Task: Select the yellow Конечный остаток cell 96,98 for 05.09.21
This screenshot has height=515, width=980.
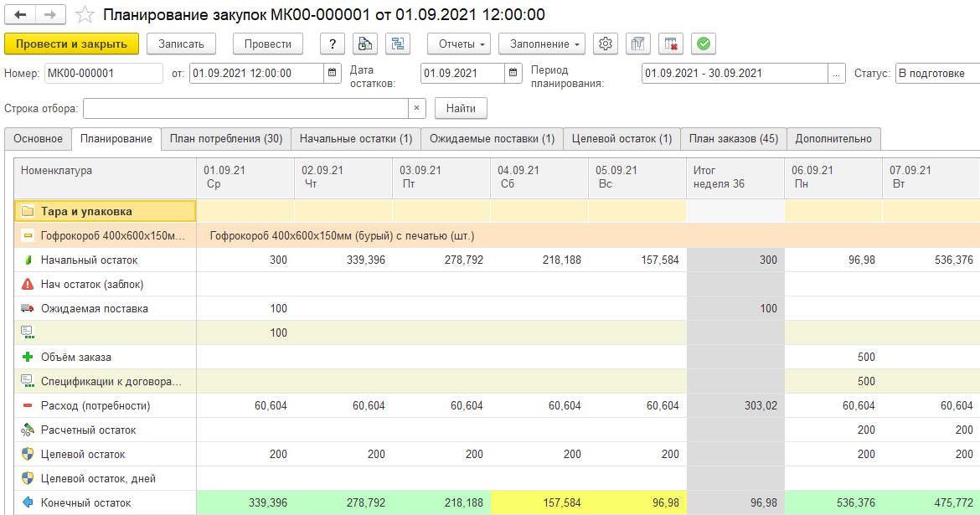Action: (x=637, y=502)
